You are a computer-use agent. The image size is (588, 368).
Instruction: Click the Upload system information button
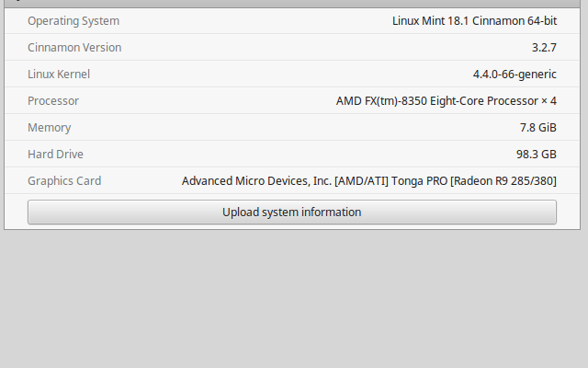(x=291, y=213)
